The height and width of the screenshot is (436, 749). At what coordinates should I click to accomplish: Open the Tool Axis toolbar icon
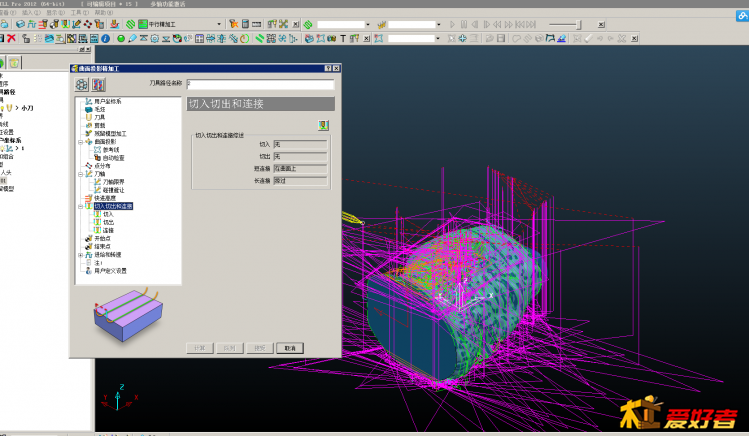click(x=76, y=24)
